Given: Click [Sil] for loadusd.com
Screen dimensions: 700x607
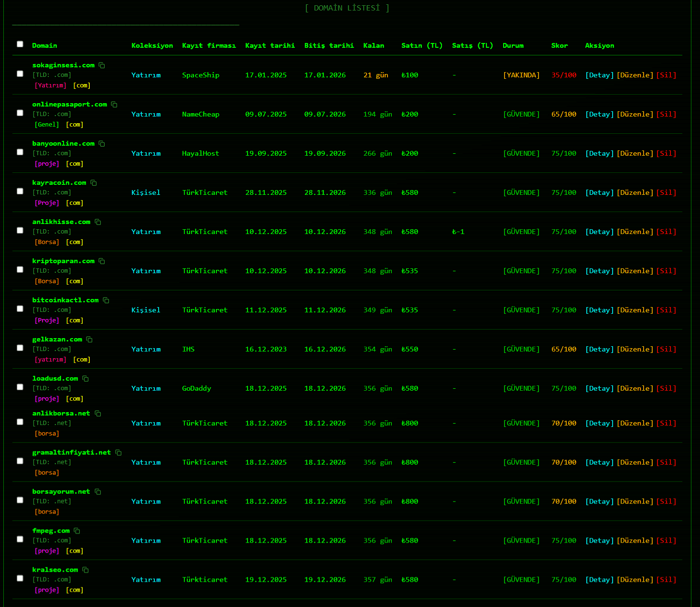Looking at the screenshot, I should pos(667,388).
